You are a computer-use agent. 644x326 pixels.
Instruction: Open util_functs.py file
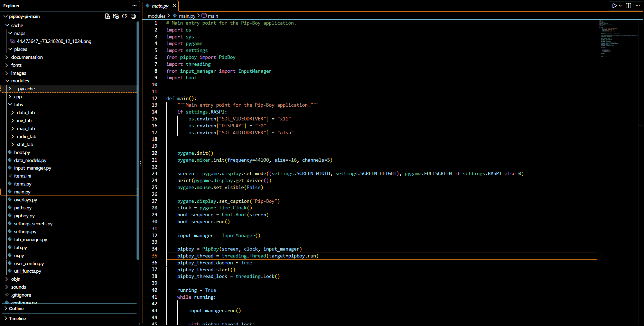point(28,271)
